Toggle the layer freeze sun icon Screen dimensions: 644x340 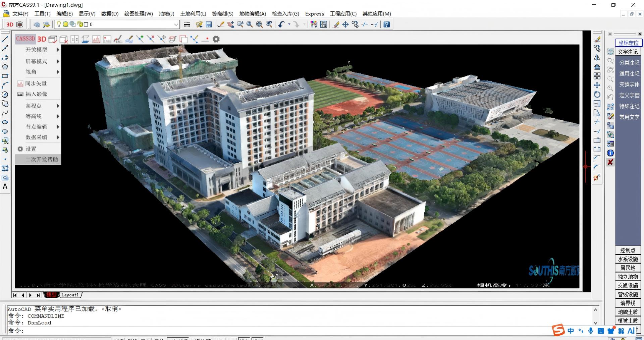(65, 24)
